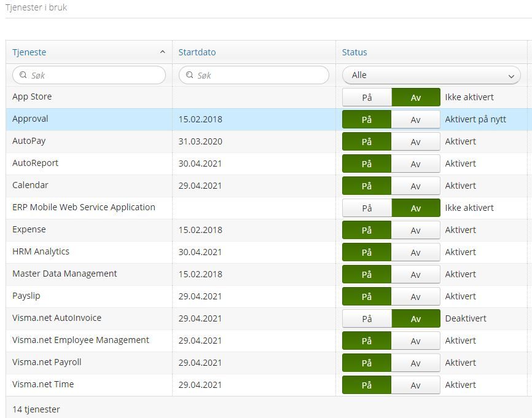Screen dimensions: 532x418
Task: Sort by the Tjeneste column header
Action: click(29, 52)
